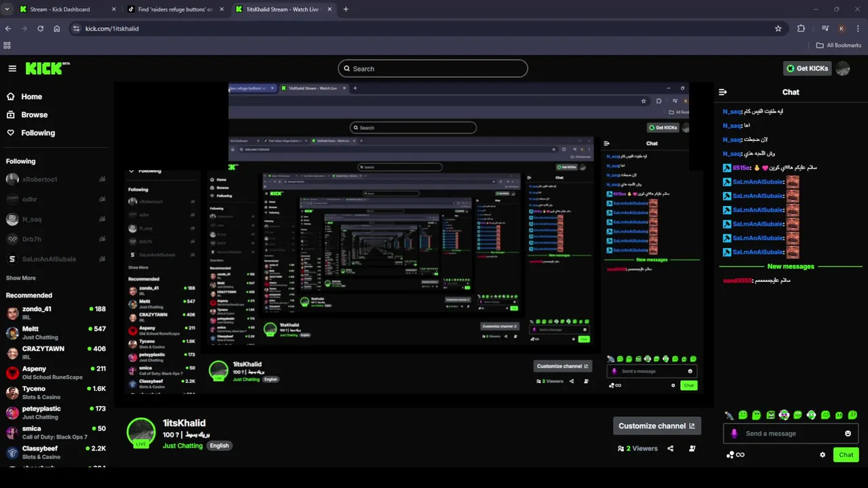This screenshot has width=868, height=488.
Task: Select the last green emote in row
Action: [x=852, y=415]
